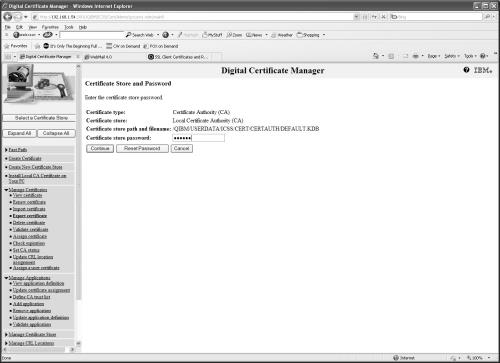This screenshot has height=363, width=500.
Task: Click the Favorites star icon
Action: 6,46
